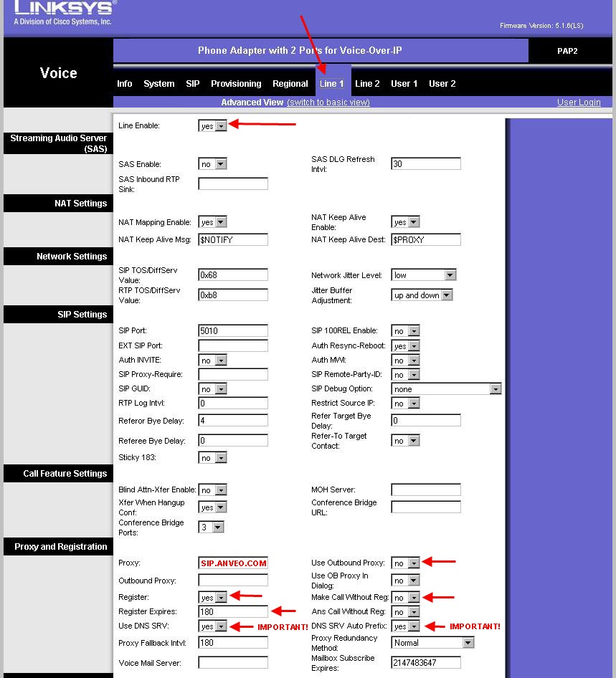Screen dimensions: 616x678
Task: Click the NAT Keep Alive Dest field
Action: pyautogui.click(x=426, y=239)
